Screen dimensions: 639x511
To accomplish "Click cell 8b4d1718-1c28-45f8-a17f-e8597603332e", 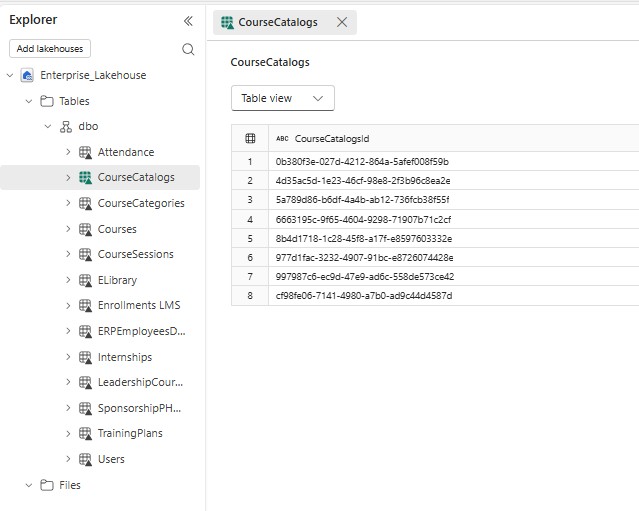I will (364, 238).
